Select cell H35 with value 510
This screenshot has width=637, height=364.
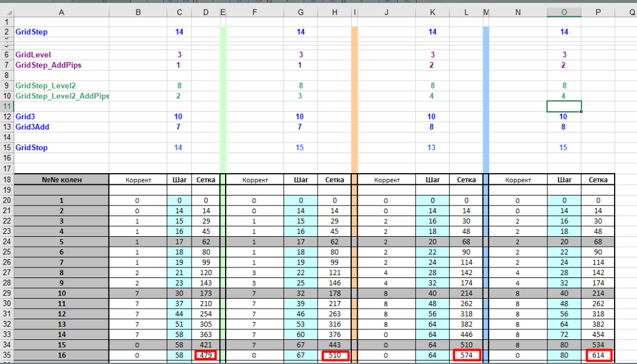pyautogui.click(x=334, y=355)
